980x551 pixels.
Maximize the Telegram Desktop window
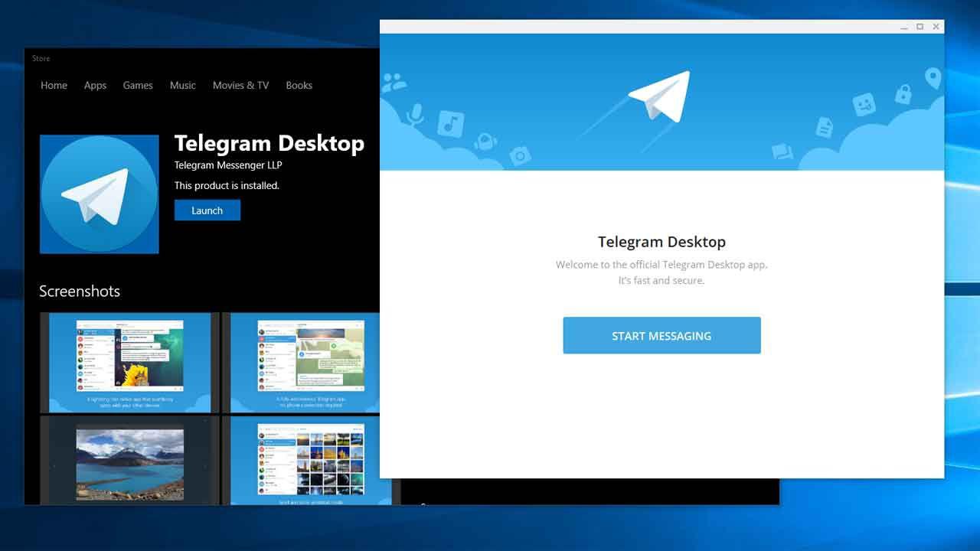click(920, 27)
